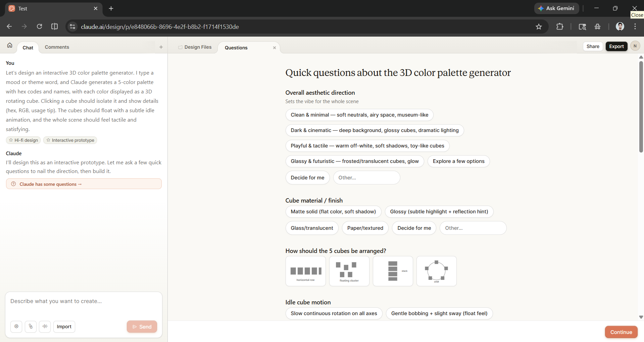Viewport: 644px width, 342px height.
Task: Select the orbit arrangement thumbnail
Action: point(436,271)
